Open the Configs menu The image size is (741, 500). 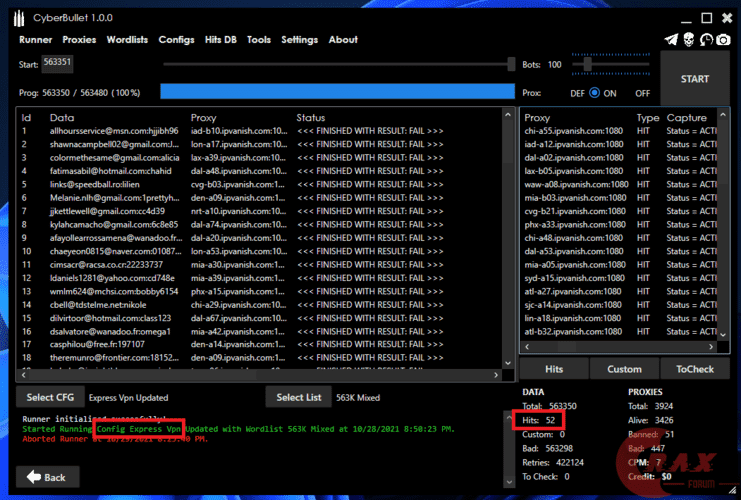176,40
